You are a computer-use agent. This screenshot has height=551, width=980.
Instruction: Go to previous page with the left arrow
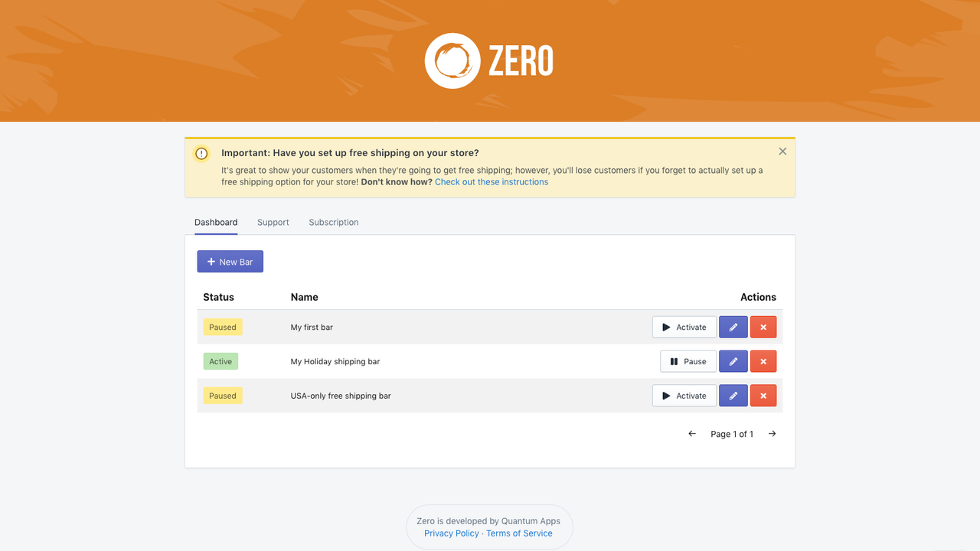point(691,433)
